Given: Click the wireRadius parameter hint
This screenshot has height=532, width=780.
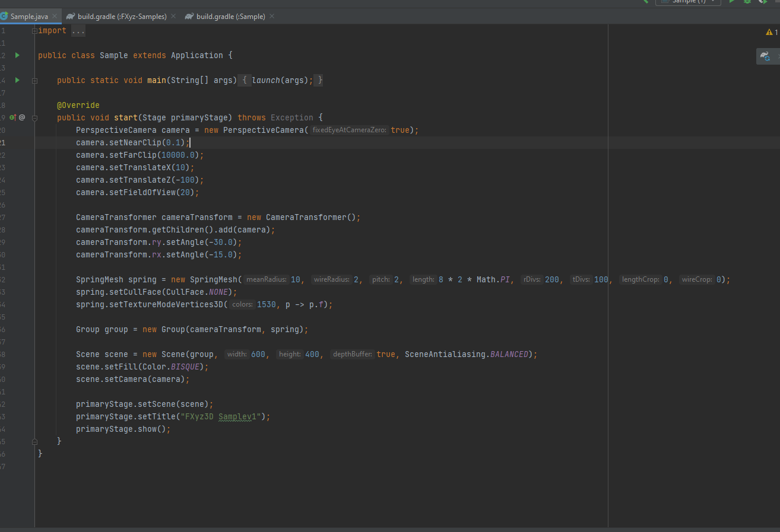Looking at the screenshot, I should (x=331, y=279).
